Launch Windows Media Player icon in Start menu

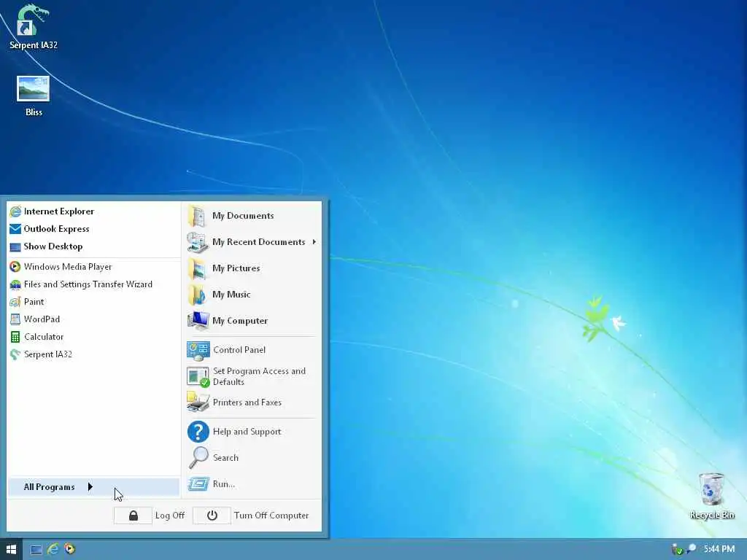pyautogui.click(x=15, y=267)
